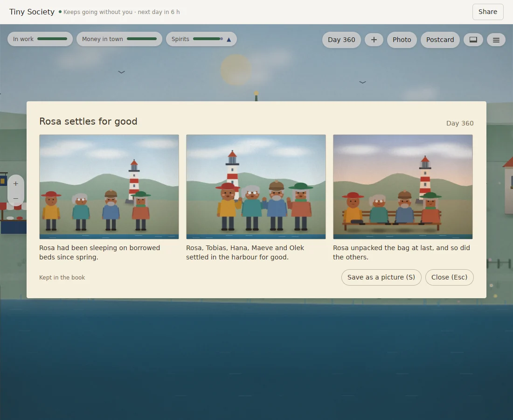Click the 'Kept in the book' label

click(x=62, y=278)
